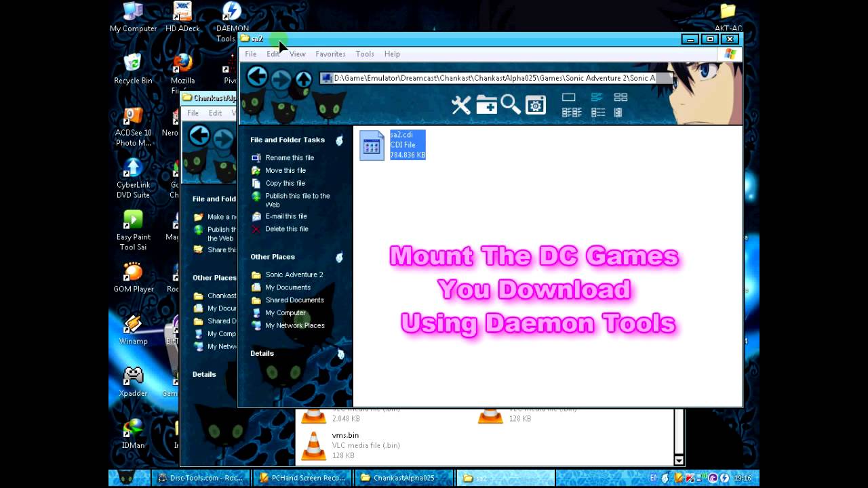Click the Forward arrow in sa2 window
868x488 pixels.
click(281, 79)
